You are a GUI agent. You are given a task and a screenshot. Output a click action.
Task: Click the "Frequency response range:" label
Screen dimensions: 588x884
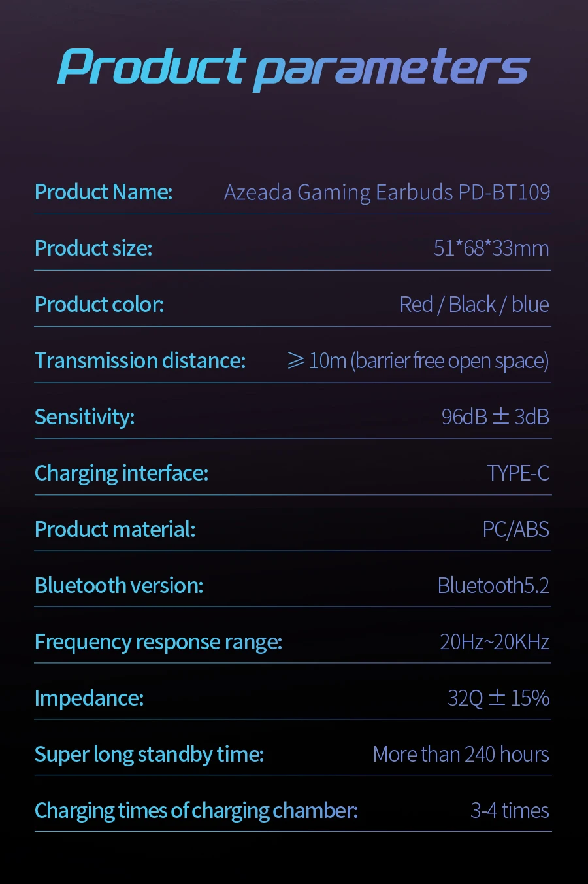158,642
